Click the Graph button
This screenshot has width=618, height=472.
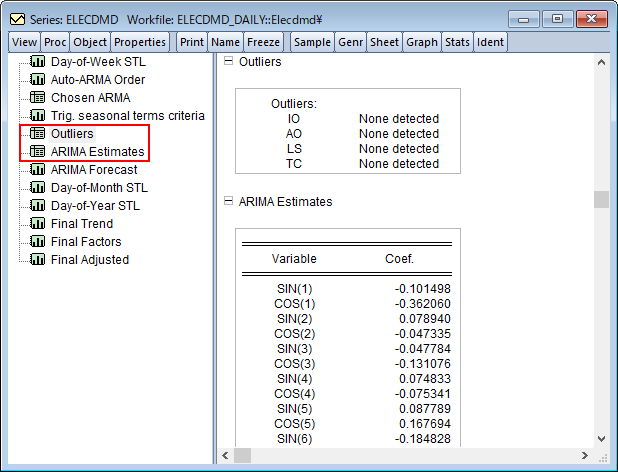coord(422,42)
